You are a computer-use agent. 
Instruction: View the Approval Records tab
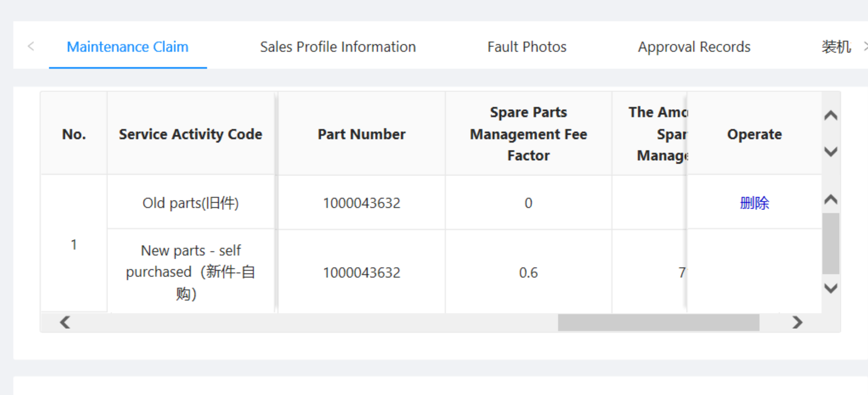694,47
